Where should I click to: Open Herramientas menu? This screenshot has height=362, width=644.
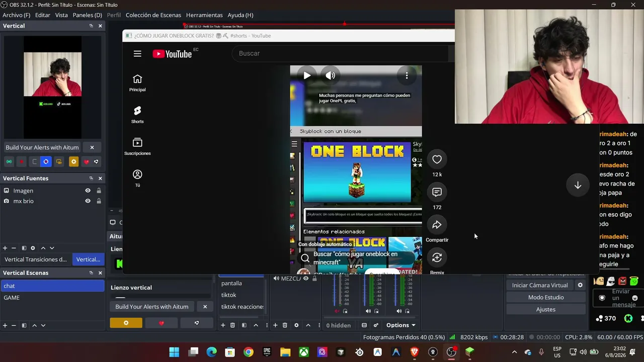[204, 15]
